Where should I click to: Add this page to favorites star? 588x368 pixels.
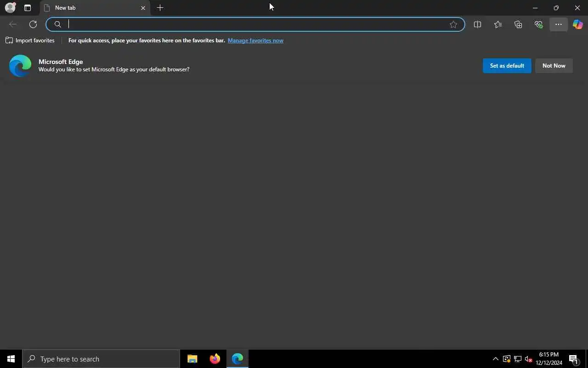point(453,24)
